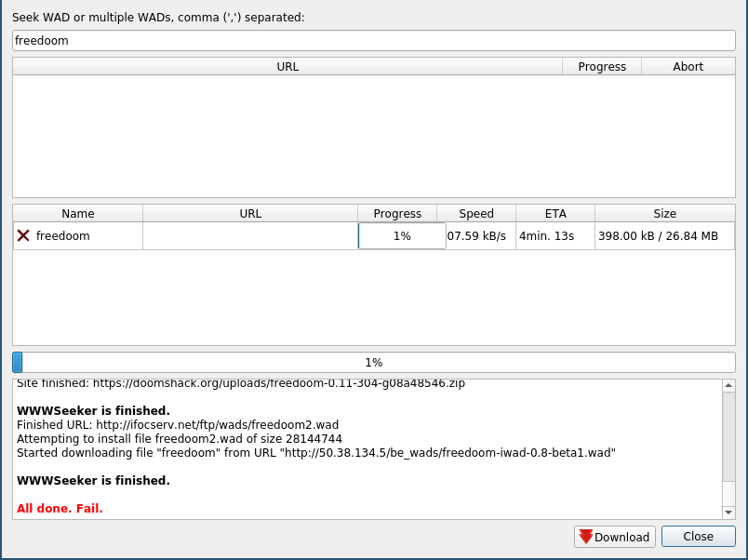Click the freedoom row's 1% progress cell
Image resolution: width=748 pixels, height=560 pixels.
tap(402, 236)
